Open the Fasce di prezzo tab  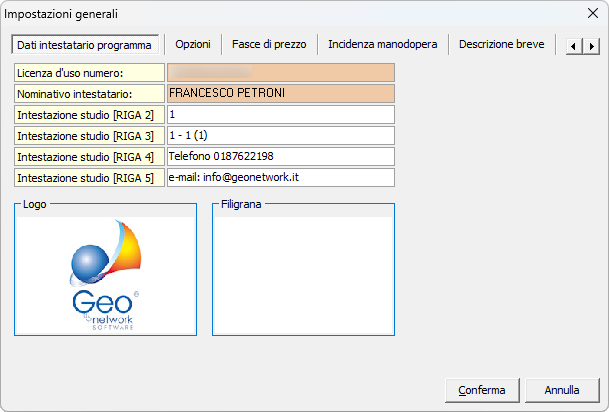pyautogui.click(x=269, y=45)
